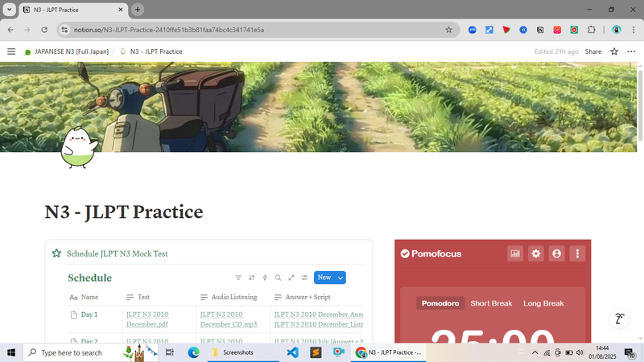Open JLPT N3 2010 December_CD.mp3 link
This screenshot has height=362, width=644.
229,319
